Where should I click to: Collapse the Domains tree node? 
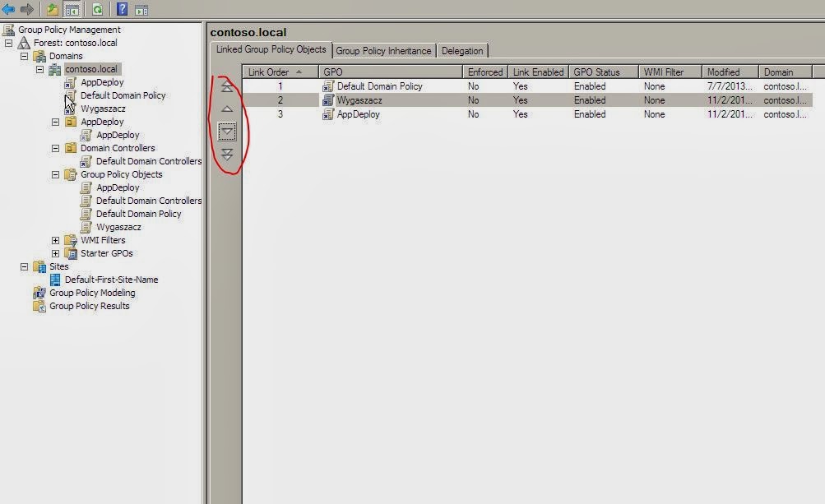click(x=24, y=56)
